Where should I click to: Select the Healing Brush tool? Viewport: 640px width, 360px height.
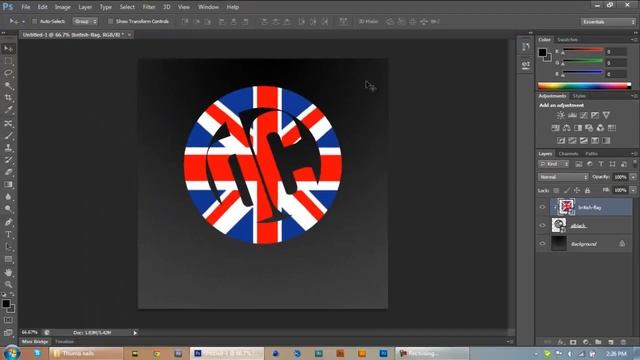pyautogui.click(x=8, y=123)
